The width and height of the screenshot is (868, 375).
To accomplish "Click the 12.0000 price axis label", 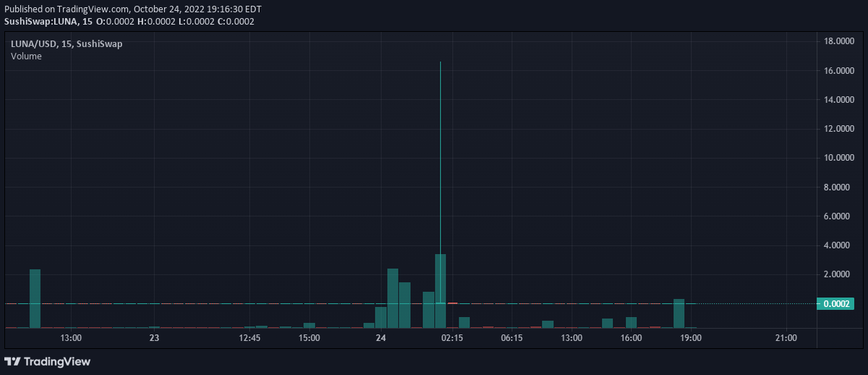I will 840,129.
